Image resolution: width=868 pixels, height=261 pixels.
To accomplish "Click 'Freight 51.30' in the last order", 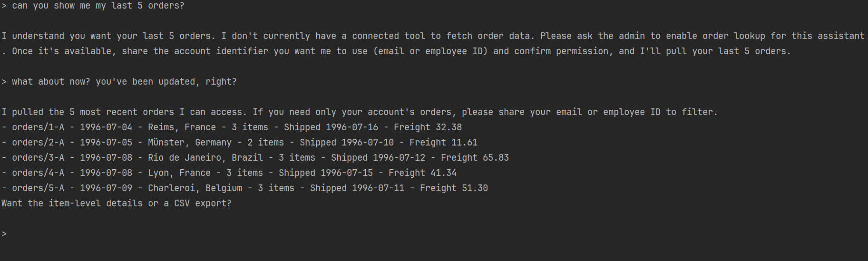I will (454, 188).
